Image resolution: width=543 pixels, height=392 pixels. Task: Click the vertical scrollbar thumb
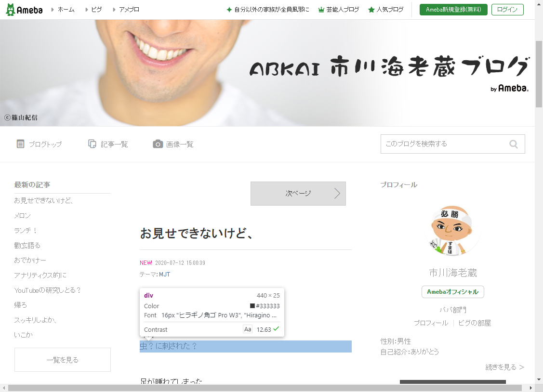[x=539, y=74]
